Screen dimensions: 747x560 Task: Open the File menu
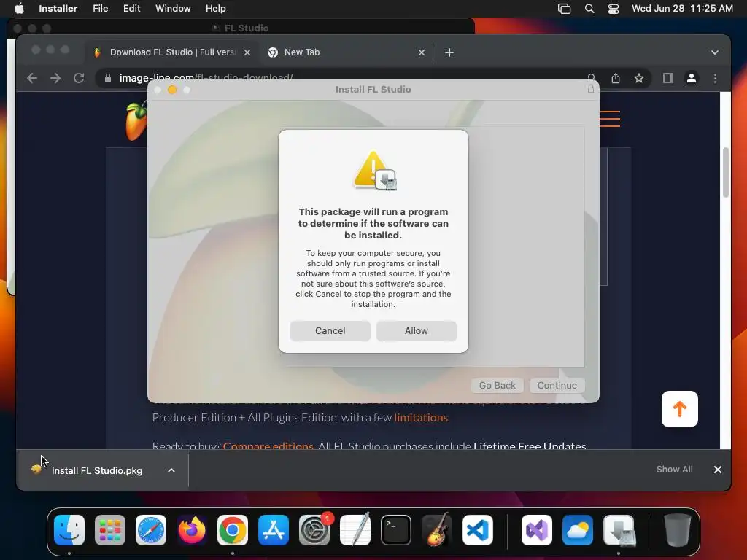pos(100,8)
